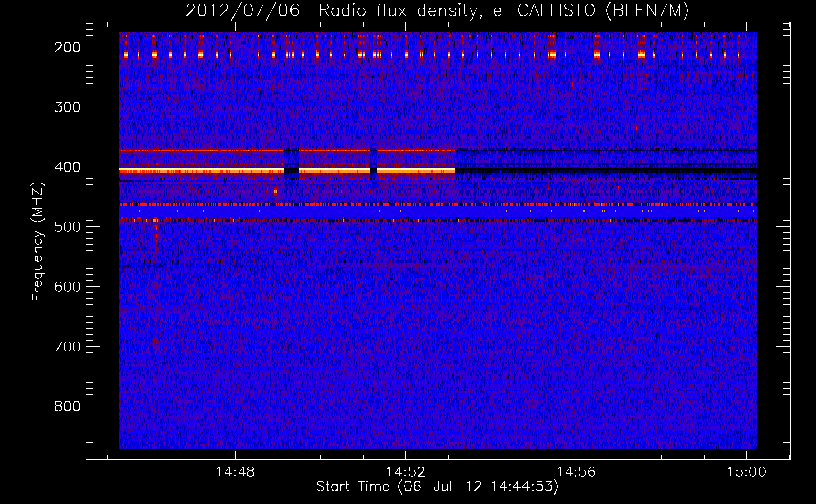Click the 200 frequency tick label
Viewport: 816px width, 504px height.
pyautogui.click(x=68, y=47)
